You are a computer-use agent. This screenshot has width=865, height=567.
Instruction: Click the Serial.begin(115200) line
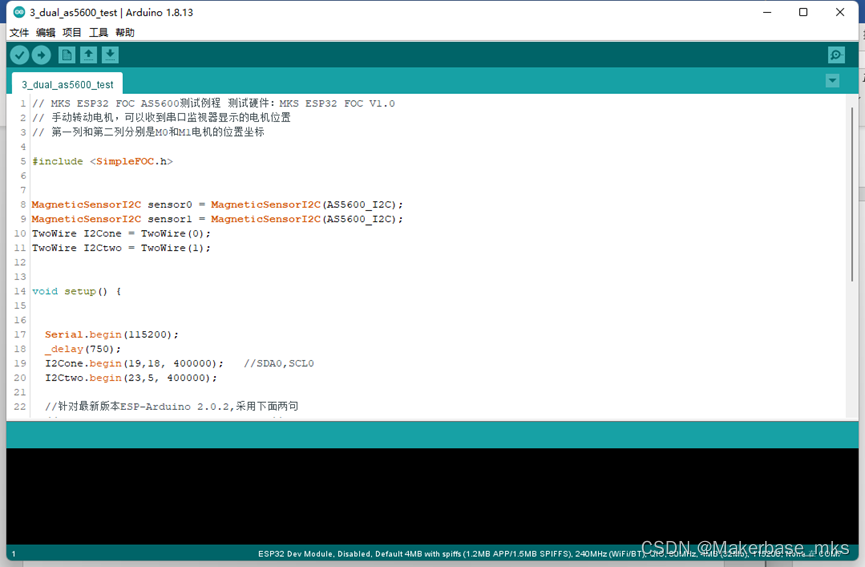(x=112, y=334)
